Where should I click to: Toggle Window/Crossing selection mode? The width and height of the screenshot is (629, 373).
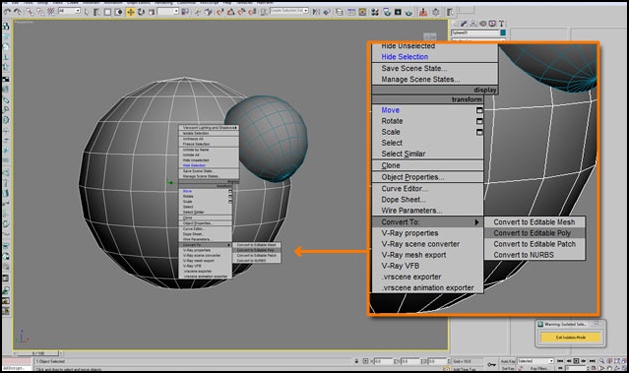[119, 12]
